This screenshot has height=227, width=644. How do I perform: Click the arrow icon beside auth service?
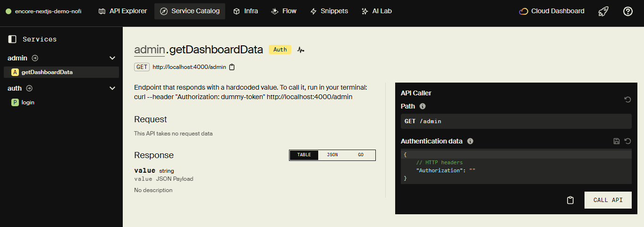coord(29,88)
